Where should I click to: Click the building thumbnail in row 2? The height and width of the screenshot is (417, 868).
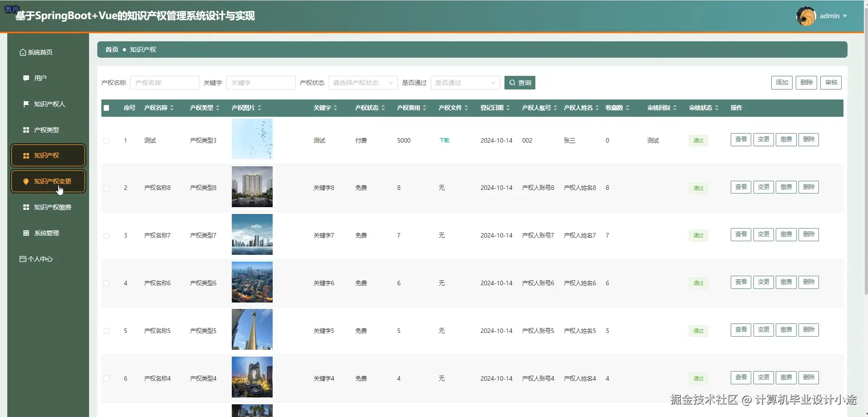tap(252, 187)
